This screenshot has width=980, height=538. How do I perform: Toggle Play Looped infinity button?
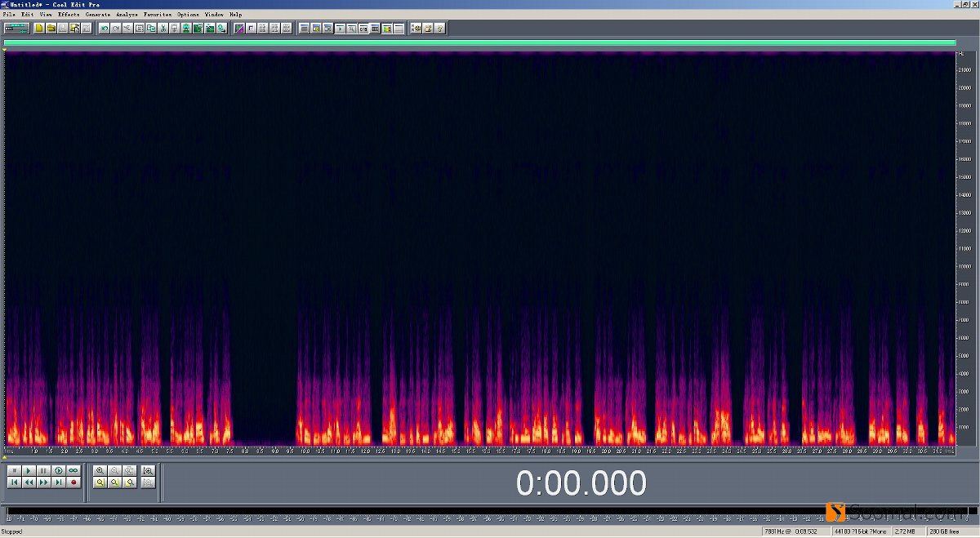(73, 471)
